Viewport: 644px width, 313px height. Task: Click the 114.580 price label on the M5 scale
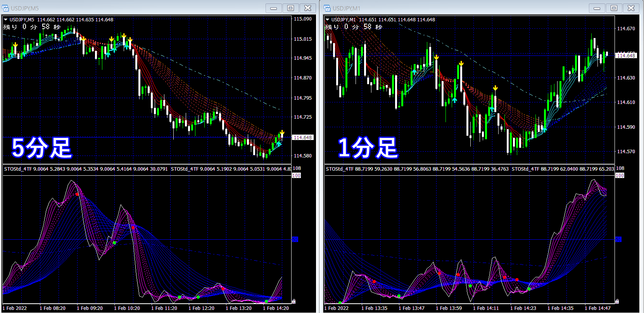[303, 156]
